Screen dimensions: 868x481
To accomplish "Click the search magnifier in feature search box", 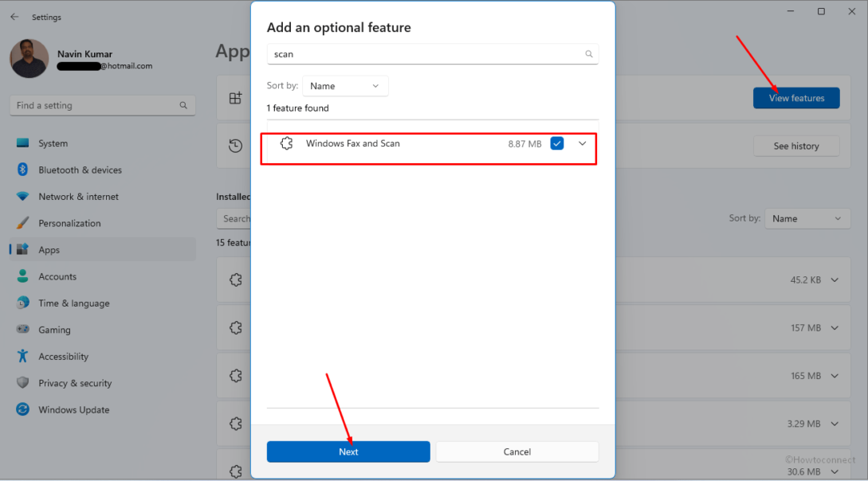I will 588,54.
